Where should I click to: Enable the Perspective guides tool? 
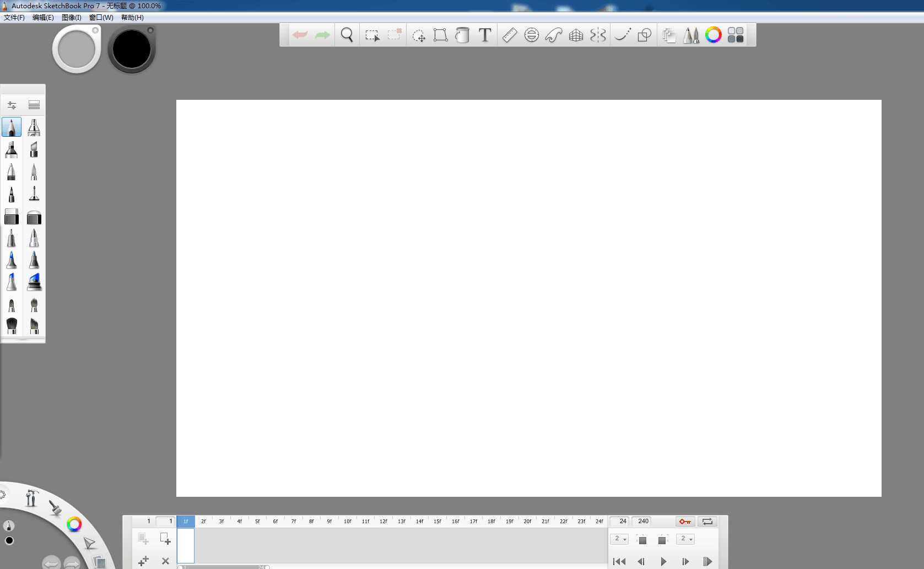pos(576,35)
